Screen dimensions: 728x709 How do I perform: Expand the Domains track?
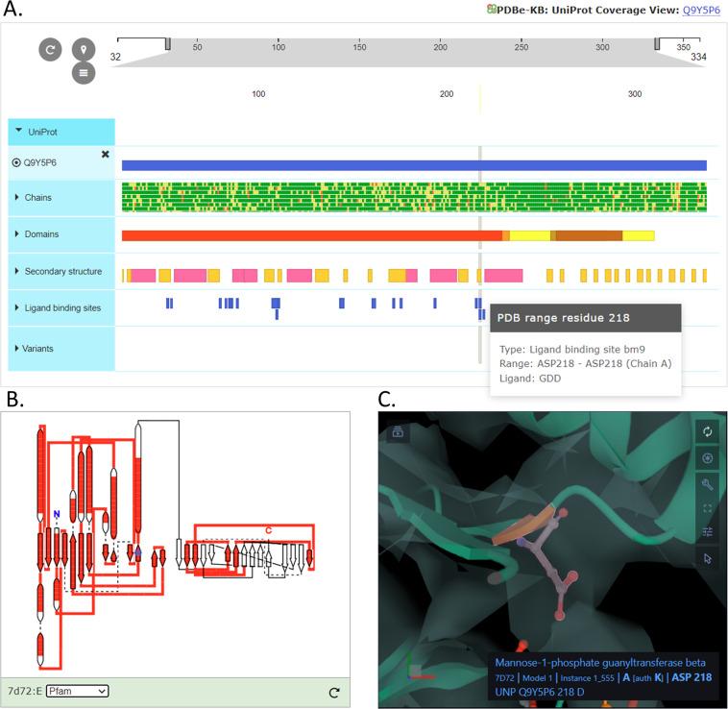17,234
